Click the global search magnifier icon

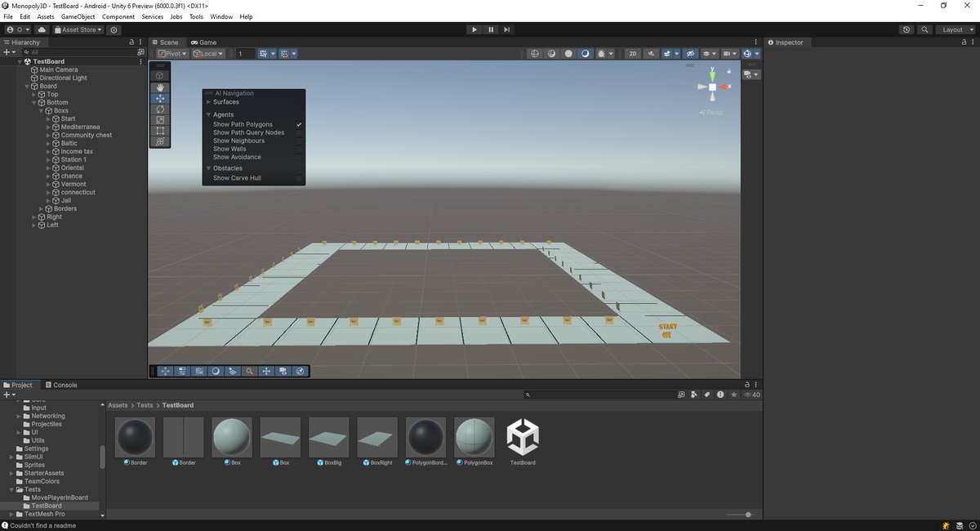point(924,29)
